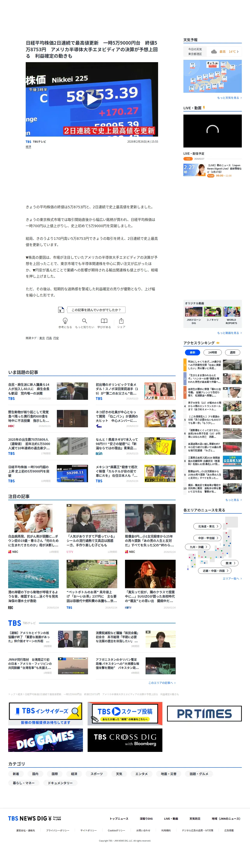This screenshot has width=250, height=868.
Task: Open the シノキャリ original video
Action: pos(213,314)
